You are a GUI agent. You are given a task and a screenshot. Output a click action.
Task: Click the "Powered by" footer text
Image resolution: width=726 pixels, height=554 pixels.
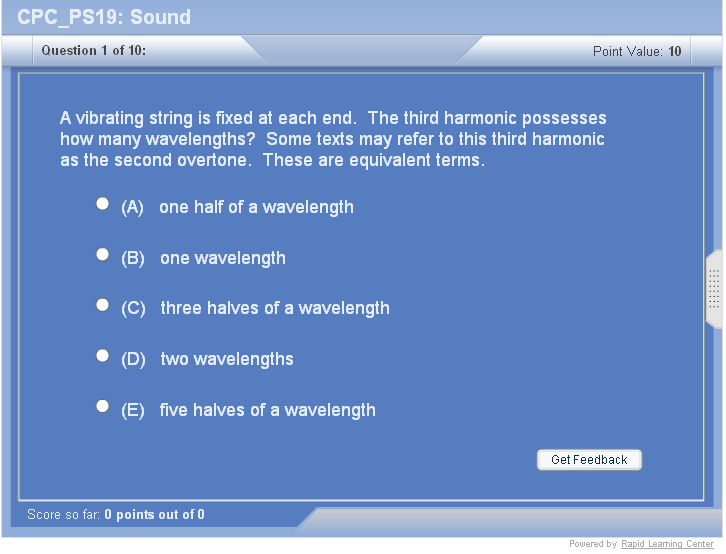(593, 544)
